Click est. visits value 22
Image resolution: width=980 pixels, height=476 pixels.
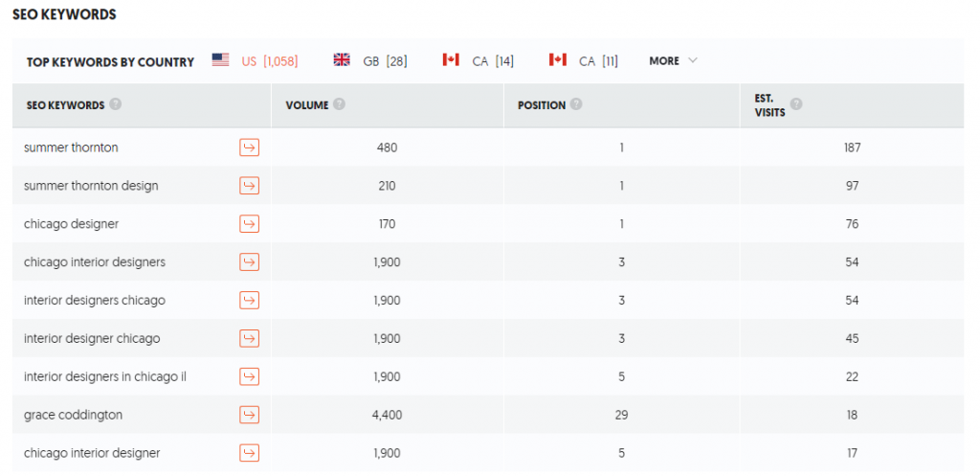pos(852,377)
